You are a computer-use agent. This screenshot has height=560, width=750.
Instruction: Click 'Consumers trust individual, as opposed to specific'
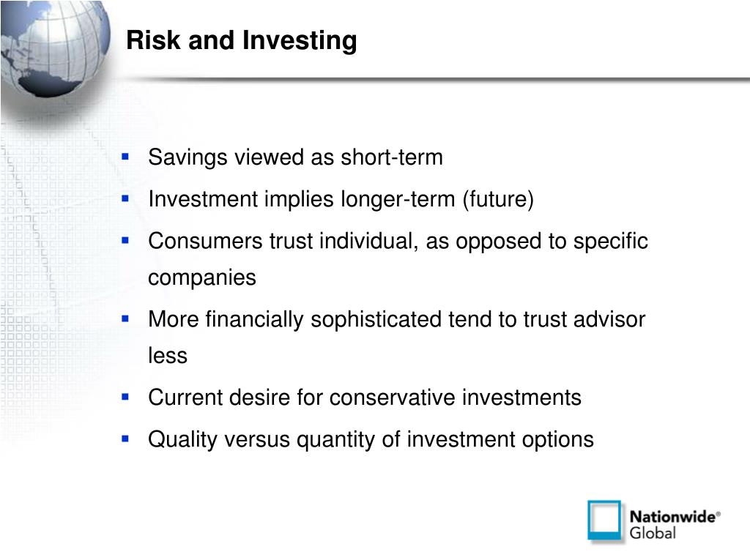coord(398,242)
